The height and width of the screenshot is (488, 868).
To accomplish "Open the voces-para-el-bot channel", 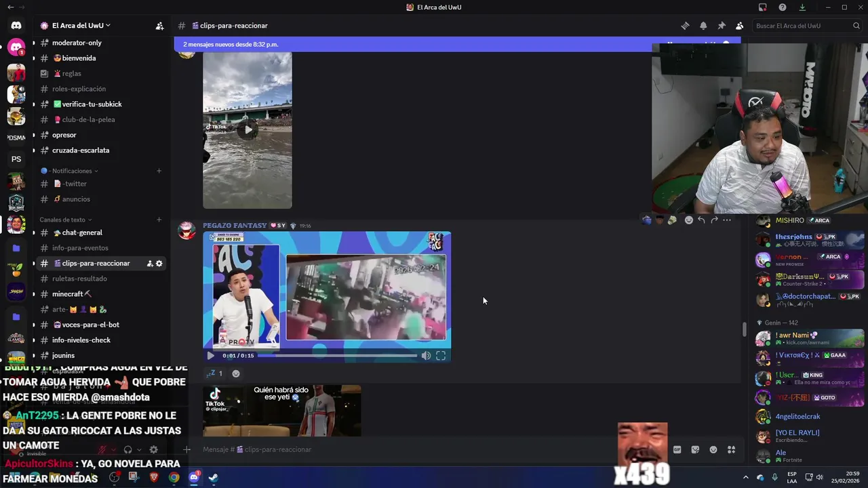I will [x=85, y=325].
